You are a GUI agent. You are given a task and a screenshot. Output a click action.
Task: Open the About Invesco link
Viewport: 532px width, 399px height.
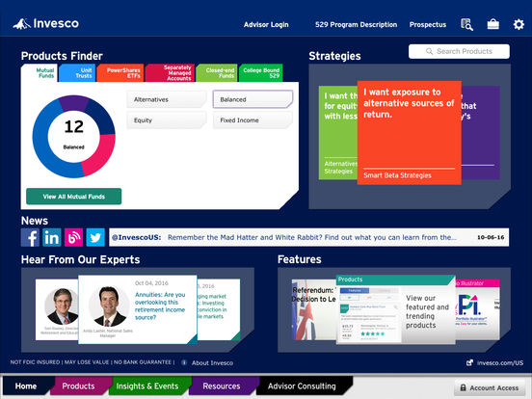212,362
